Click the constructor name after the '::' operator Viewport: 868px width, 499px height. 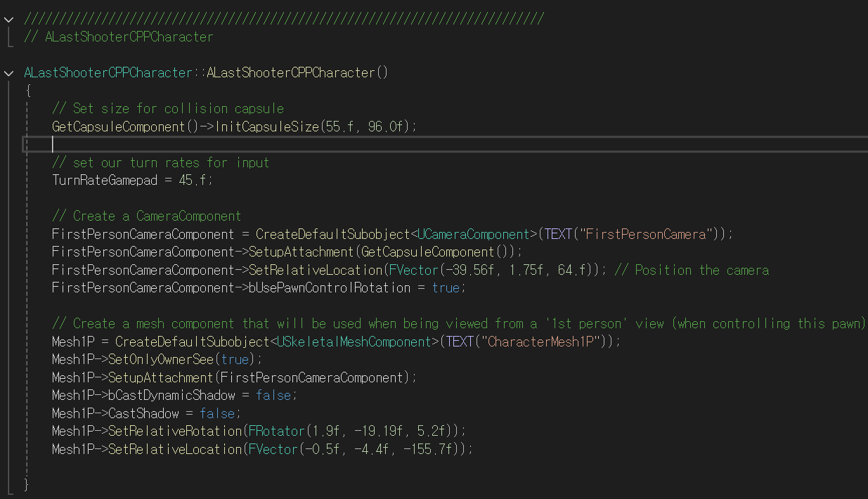point(291,72)
